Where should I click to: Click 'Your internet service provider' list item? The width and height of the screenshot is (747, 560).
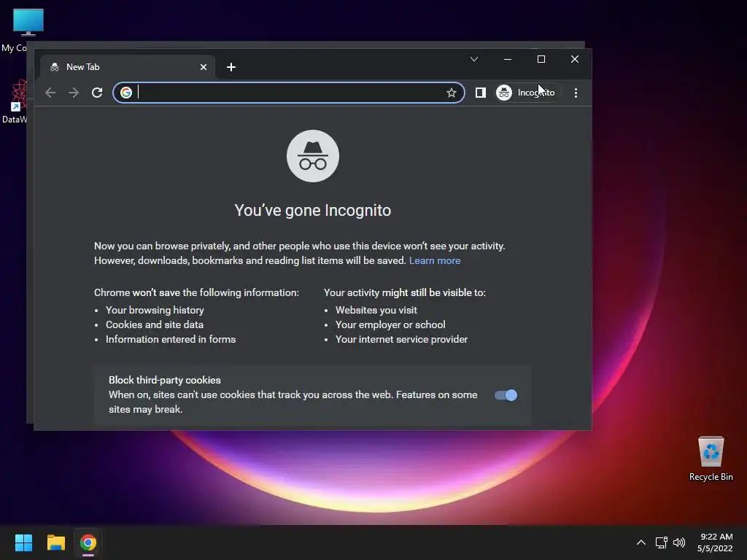(x=402, y=340)
